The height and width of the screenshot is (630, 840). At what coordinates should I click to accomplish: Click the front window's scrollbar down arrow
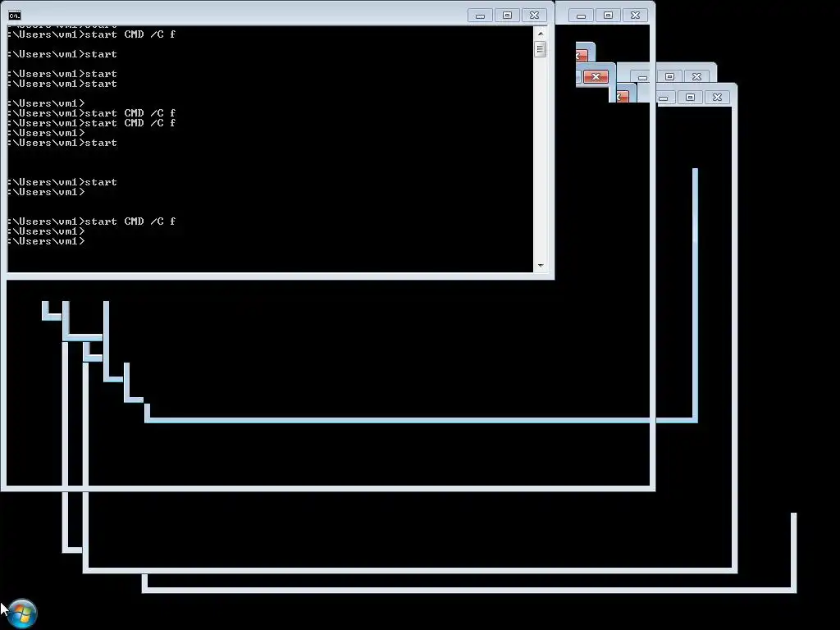[540, 265]
